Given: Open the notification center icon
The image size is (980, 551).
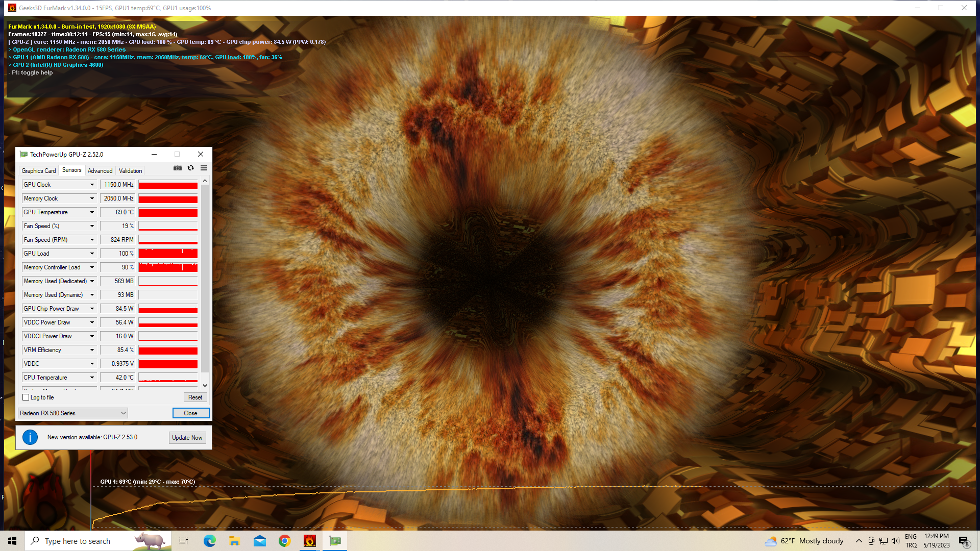Looking at the screenshot, I should pyautogui.click(x=964, y=541).
